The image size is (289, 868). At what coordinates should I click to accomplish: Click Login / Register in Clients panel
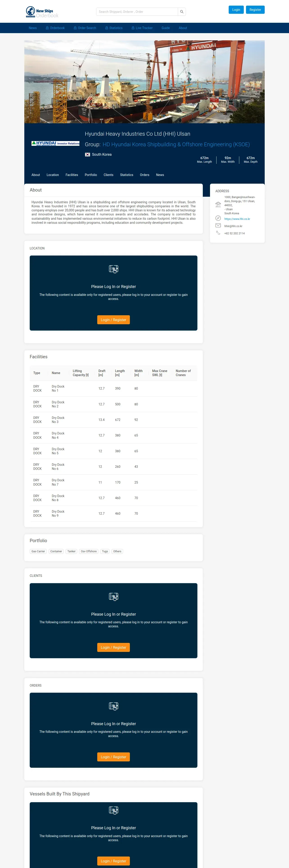tap(113, 647)
